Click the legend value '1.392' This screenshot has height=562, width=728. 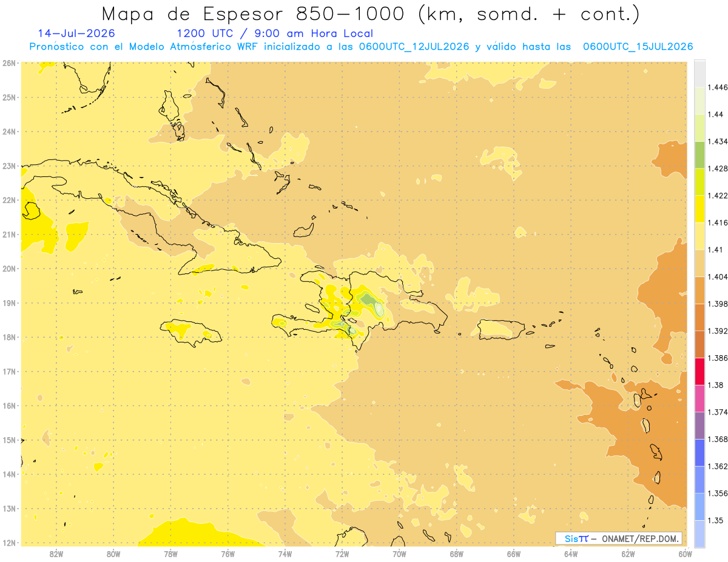(x=717, y=331)
